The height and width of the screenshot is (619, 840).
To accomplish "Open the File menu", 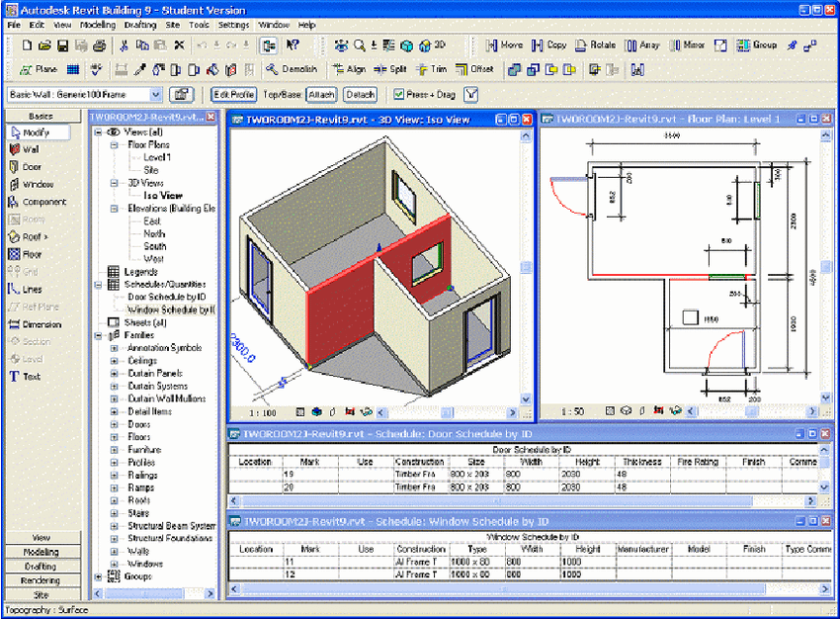I will tap(14, 25).
